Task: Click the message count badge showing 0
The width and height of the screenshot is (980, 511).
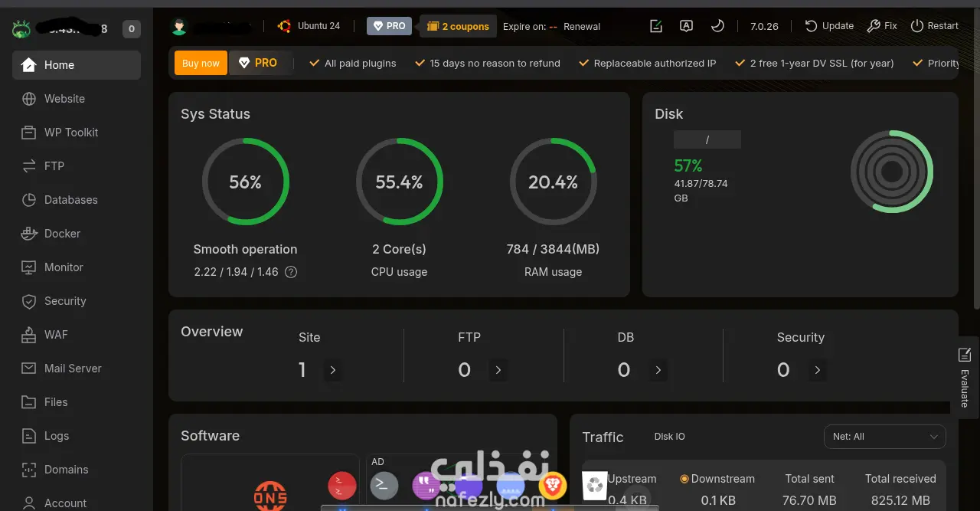Action: pyautogui.click(x=131, y=30)
